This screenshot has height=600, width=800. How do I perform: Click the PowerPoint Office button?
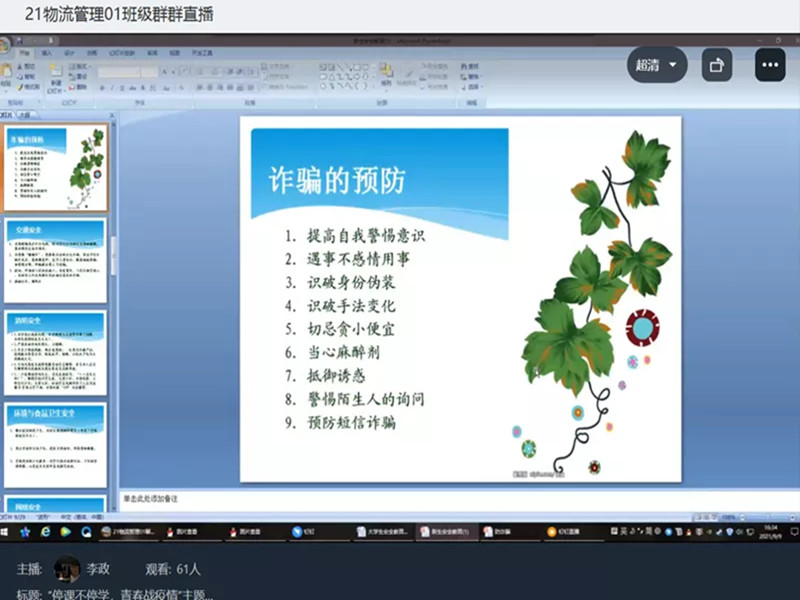point(5,45)
